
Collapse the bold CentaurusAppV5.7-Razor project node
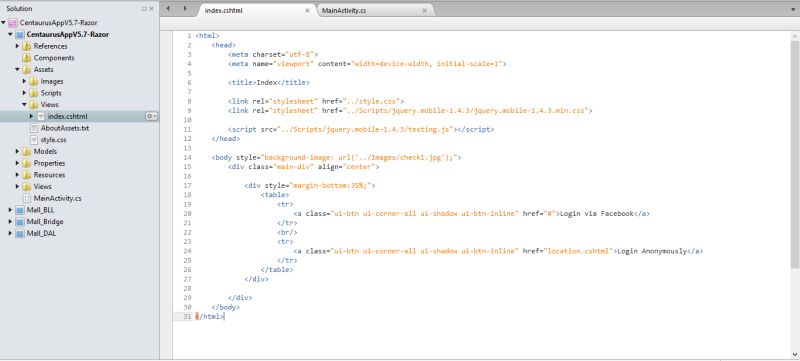tap(11, 35)
